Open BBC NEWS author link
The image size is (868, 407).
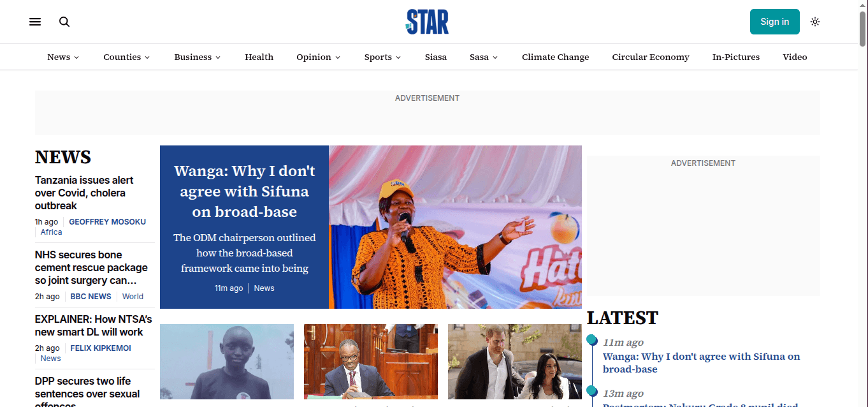click(x=90, y=297)
